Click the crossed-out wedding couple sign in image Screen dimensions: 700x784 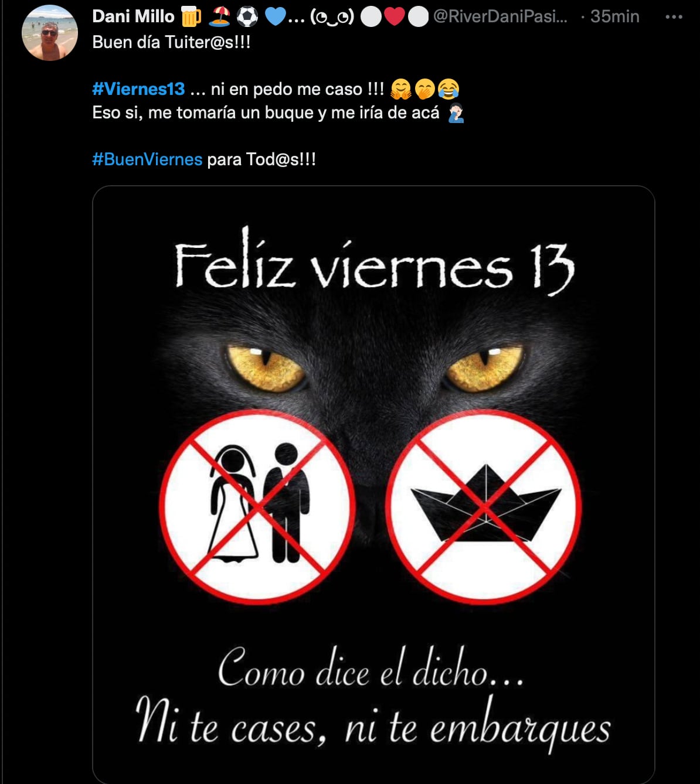(x=257, y=507)
